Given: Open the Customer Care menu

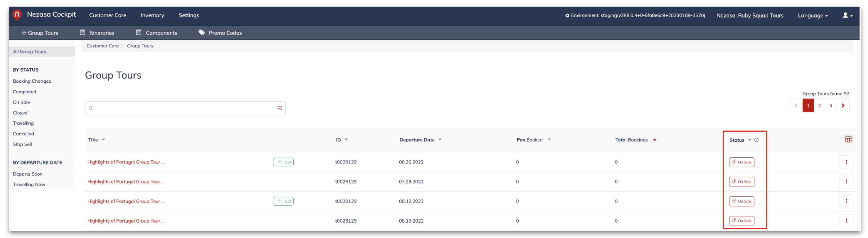Looking at the screenshot, I should (108, 15).
